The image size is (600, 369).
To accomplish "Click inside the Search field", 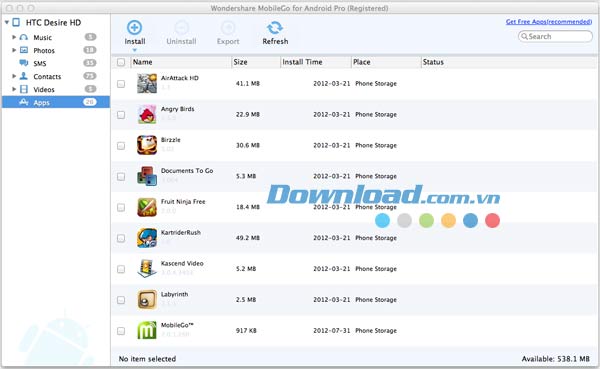I will tap(555, 36).
